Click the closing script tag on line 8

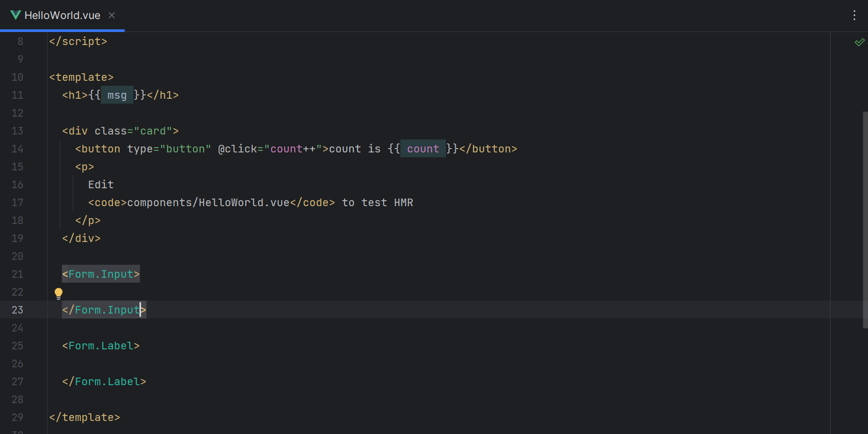click(x=78, y=41)
